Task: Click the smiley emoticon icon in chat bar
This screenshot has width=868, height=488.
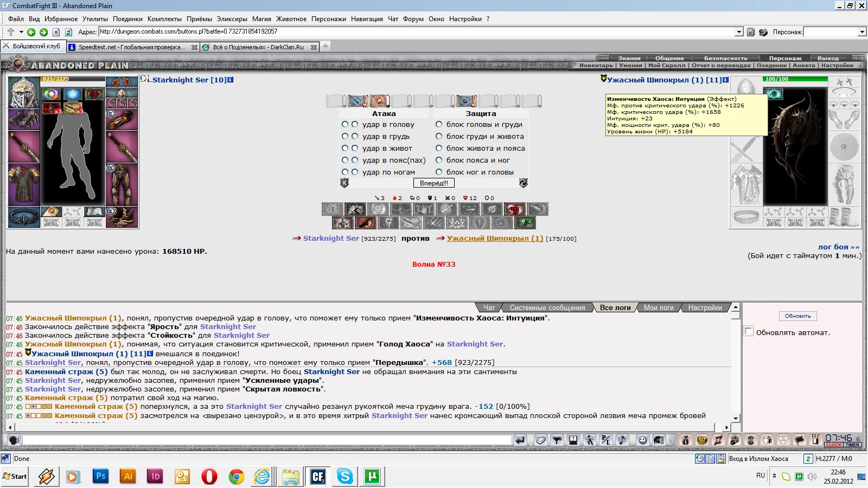Action: (x=643, y=440)
